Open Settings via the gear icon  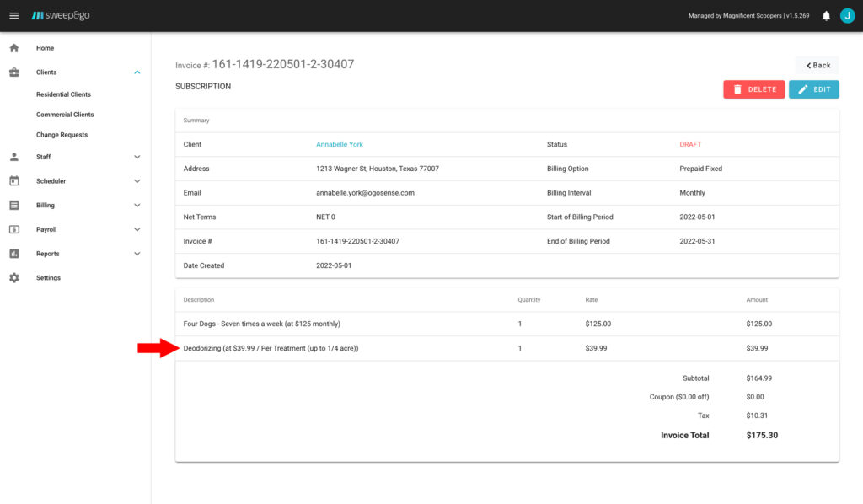pyautogui.click(x=13, y=278)
